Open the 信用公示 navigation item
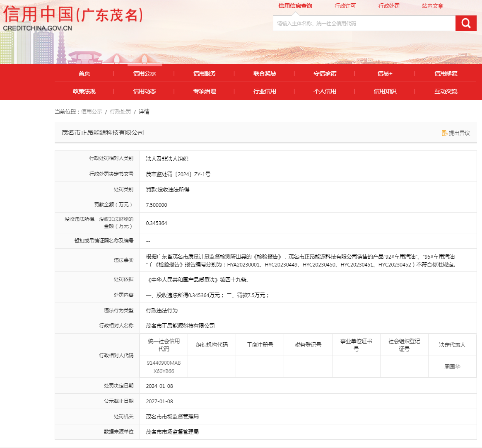Image resolution: width=482 pixels, height=448 pixels. tap(145, 73)
